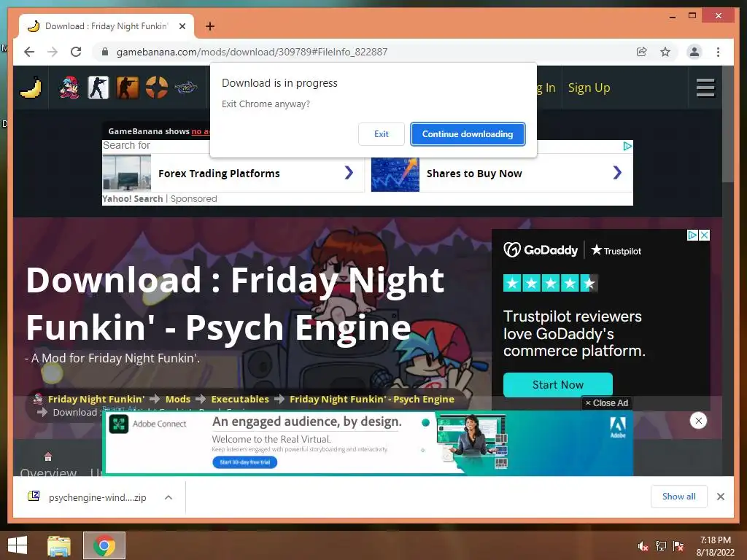
Task: Click the Shares to Buy Now ad thumbnail
Action: pos(395,174)
